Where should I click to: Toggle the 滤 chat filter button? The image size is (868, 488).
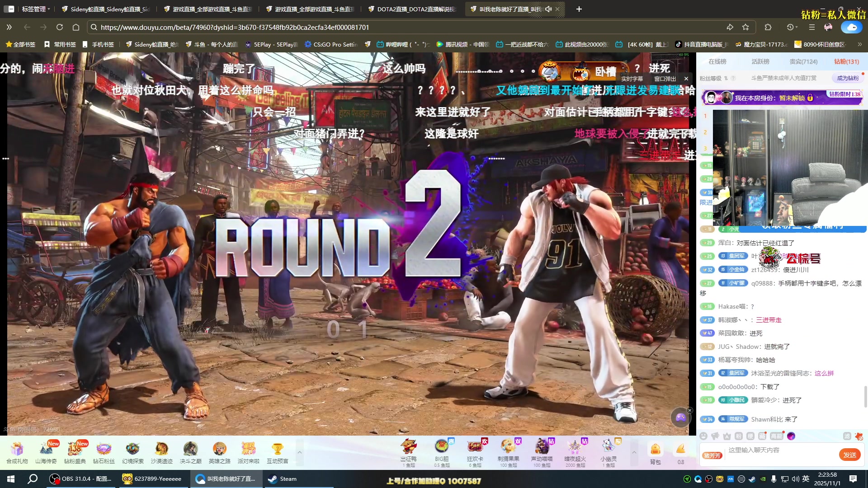847,436
